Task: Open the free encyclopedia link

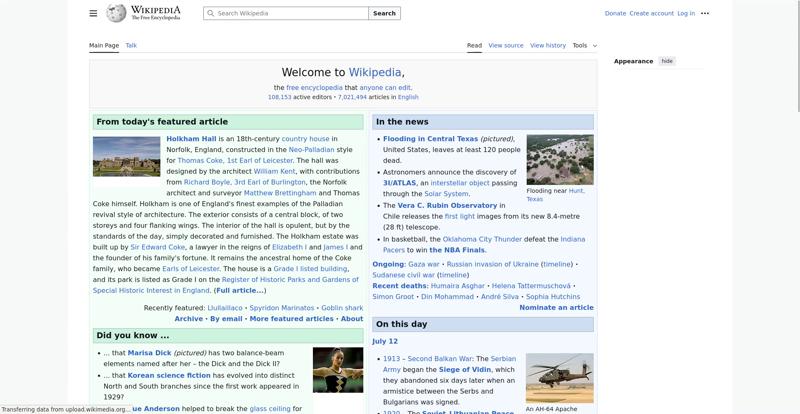Action: 314,88
